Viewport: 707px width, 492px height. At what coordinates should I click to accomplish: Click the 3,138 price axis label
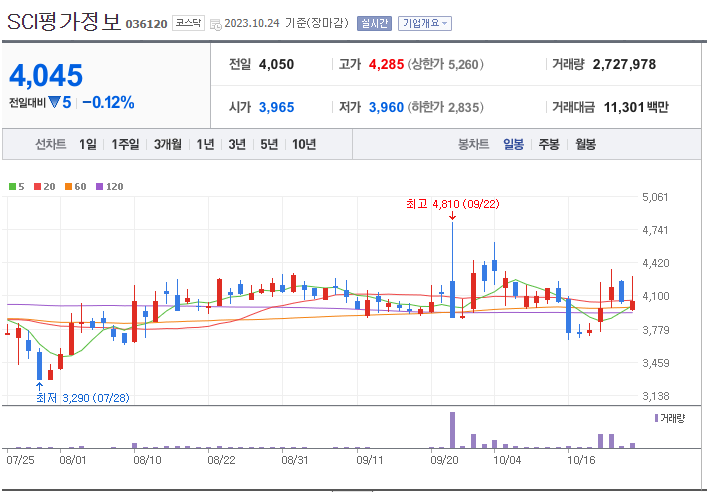click(x=655, y=396)
